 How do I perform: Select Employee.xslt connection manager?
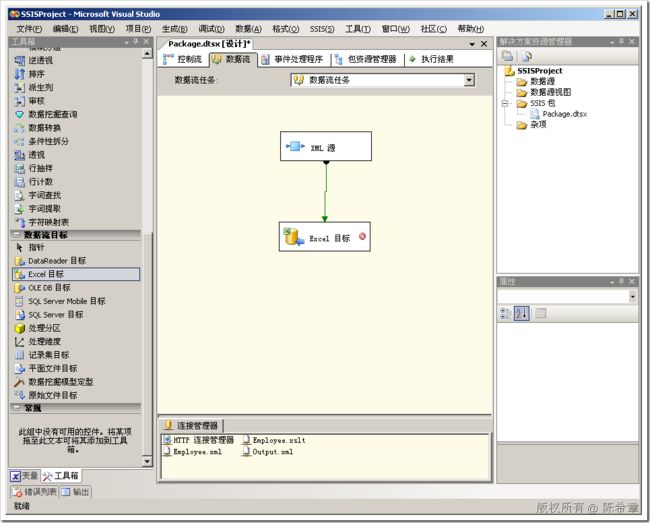274,440
